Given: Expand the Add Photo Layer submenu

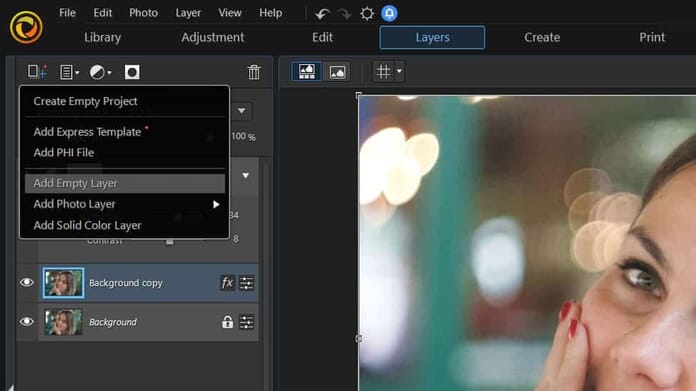Looking at the screenshot, I should pos(216,204).
